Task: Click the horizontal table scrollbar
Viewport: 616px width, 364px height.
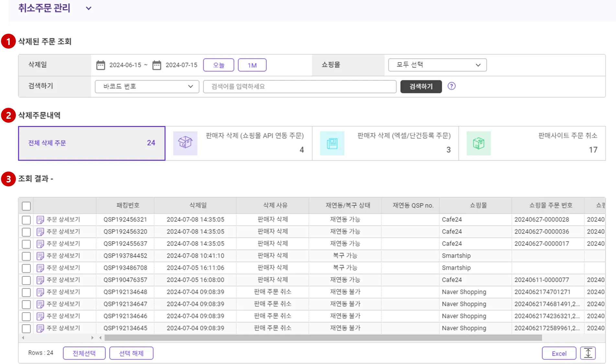Action: tap(323, 338)
